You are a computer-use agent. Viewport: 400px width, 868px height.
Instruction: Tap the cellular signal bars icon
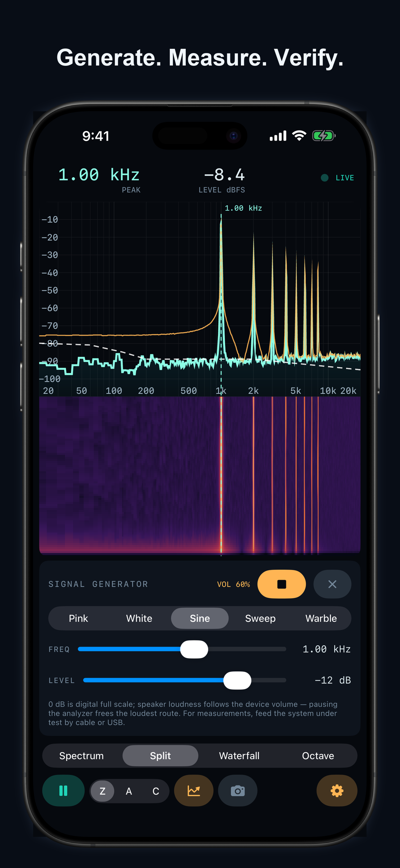pos(278,136)
